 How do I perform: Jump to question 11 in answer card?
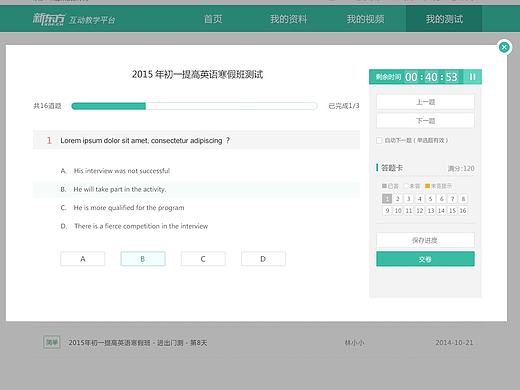coord(409,211)
